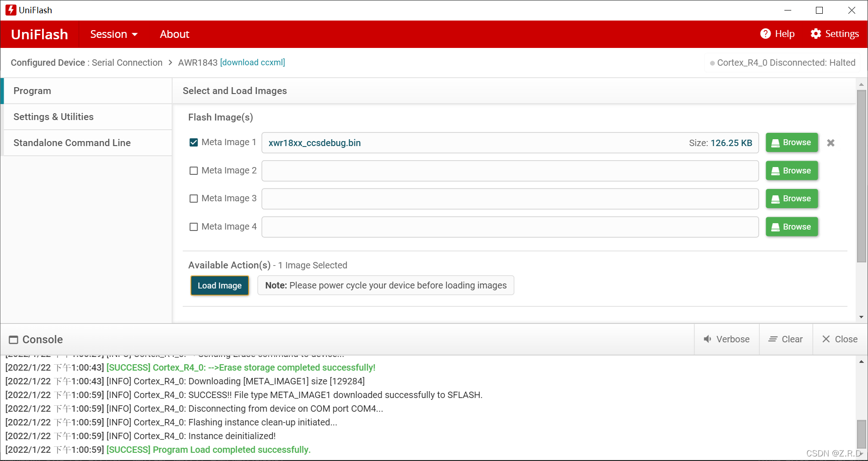Click 'Disconnecting from device on COM port' line

point(194,409)
